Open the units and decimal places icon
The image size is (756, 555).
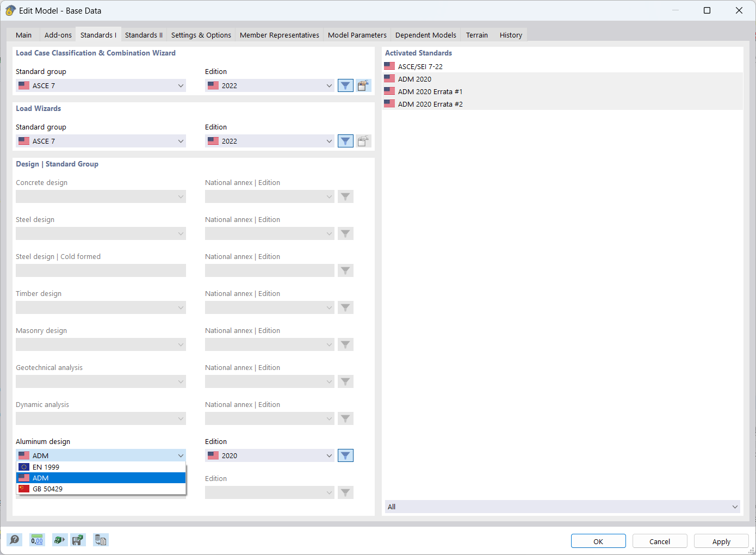point(37,540)
